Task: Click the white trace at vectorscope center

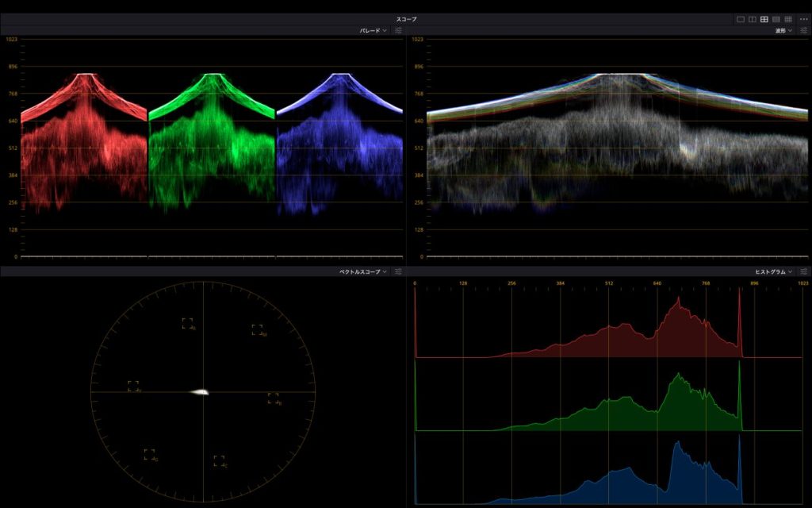Action: [200, 392]
